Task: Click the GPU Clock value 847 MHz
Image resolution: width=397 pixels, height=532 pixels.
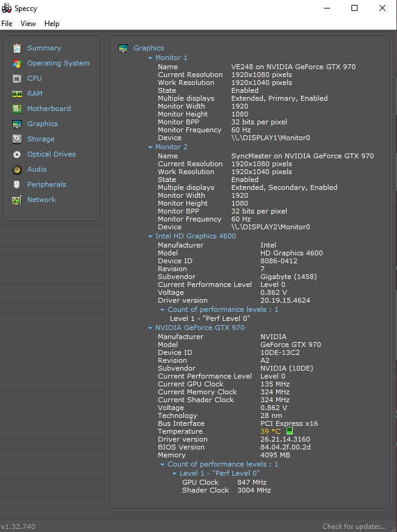Action: click(x=252, y=482)
